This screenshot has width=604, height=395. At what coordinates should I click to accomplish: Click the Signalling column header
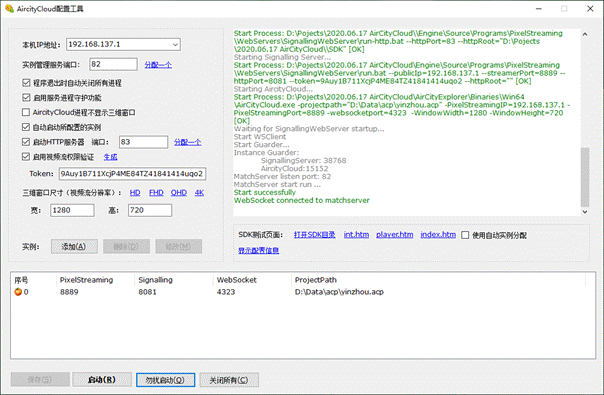coord(174,280)
